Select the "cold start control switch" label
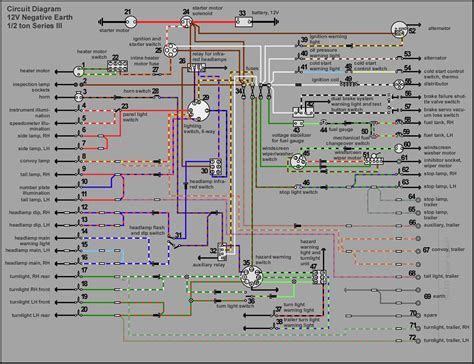This screenshot has width=474, height=364. pos(370,66)
